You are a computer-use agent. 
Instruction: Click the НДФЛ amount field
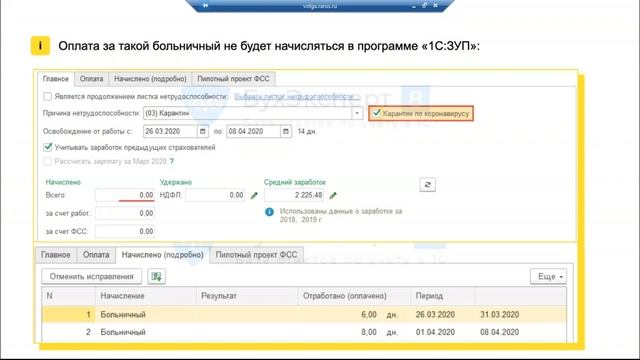pyautogui.click(x=216, y=195)
